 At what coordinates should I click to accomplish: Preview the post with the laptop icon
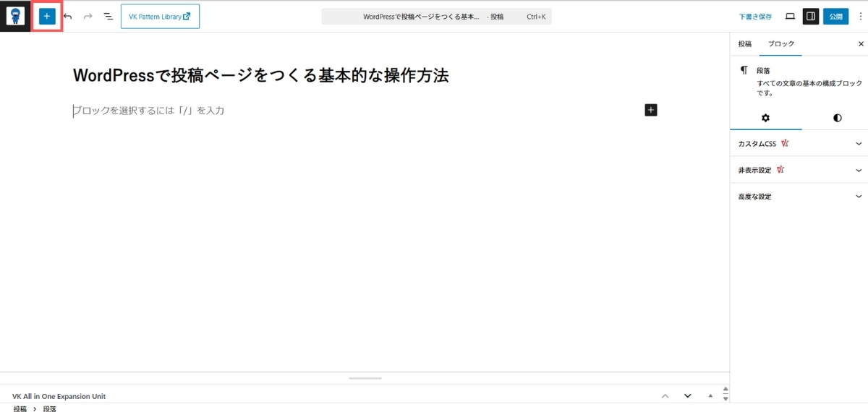click(x=790, y=16)
